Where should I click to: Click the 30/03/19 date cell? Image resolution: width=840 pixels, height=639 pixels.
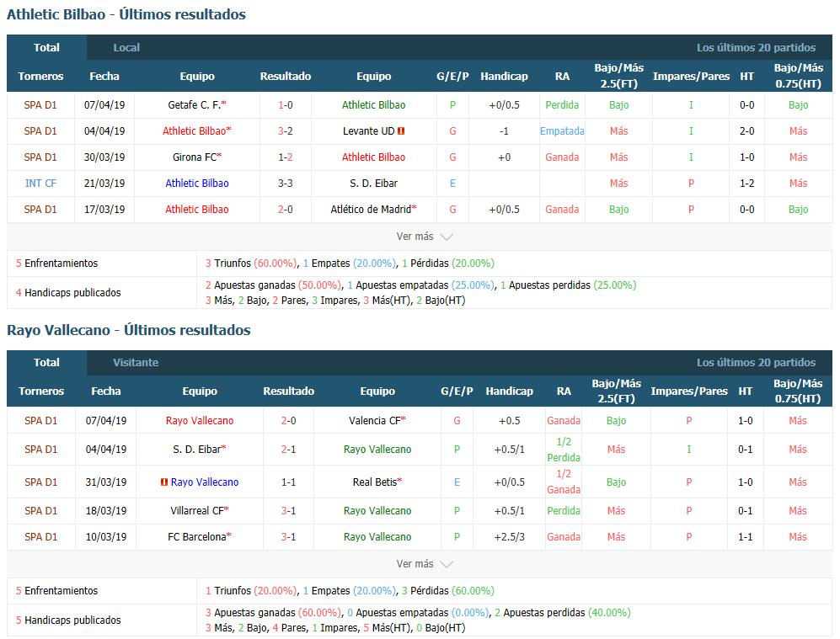(x=104, y=157)
